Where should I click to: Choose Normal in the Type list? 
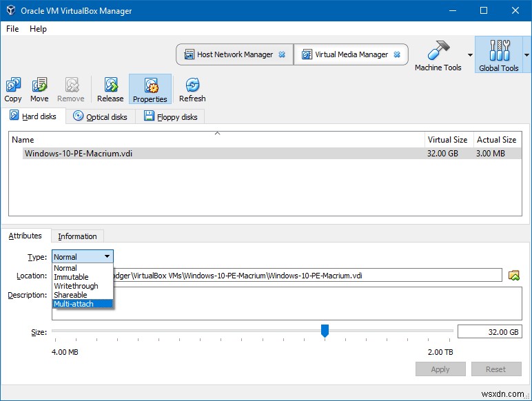click(x=83, y=268)
